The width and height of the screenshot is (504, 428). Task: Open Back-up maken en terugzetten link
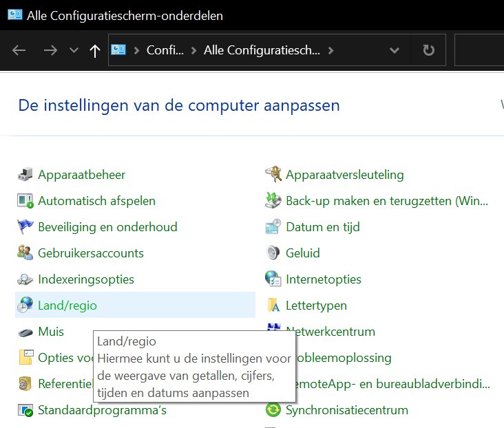click(387, 201)
